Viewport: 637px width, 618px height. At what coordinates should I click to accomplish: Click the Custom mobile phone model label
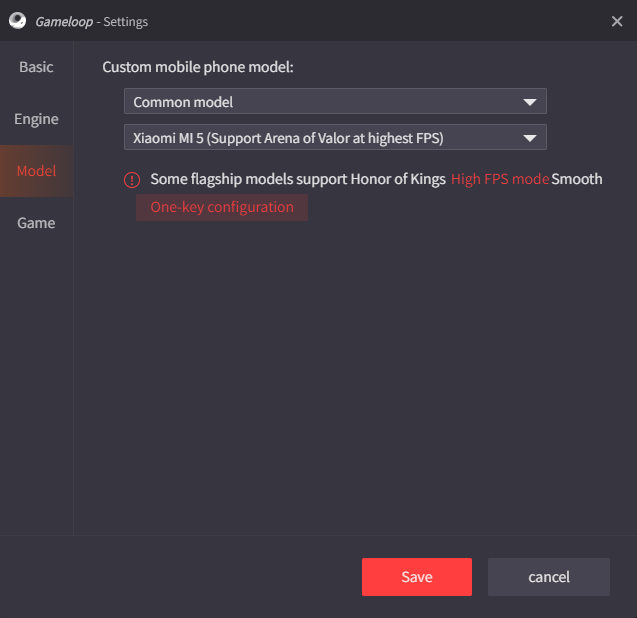point(198,67)
